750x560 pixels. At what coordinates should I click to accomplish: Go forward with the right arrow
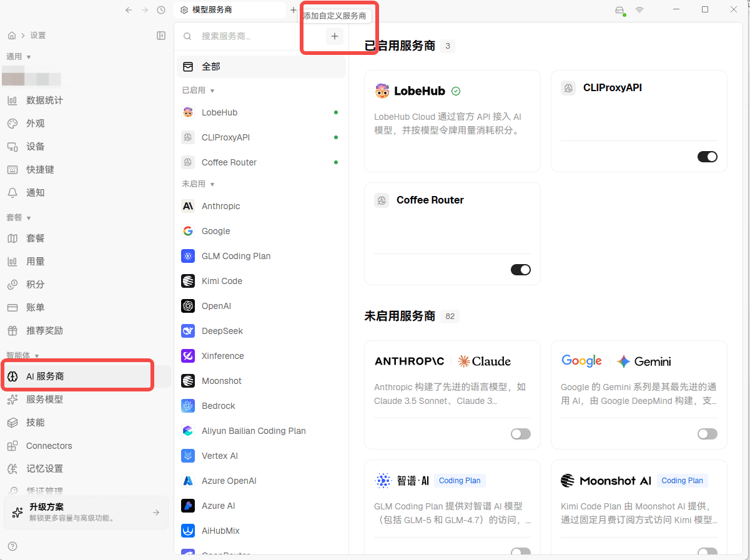145,10
